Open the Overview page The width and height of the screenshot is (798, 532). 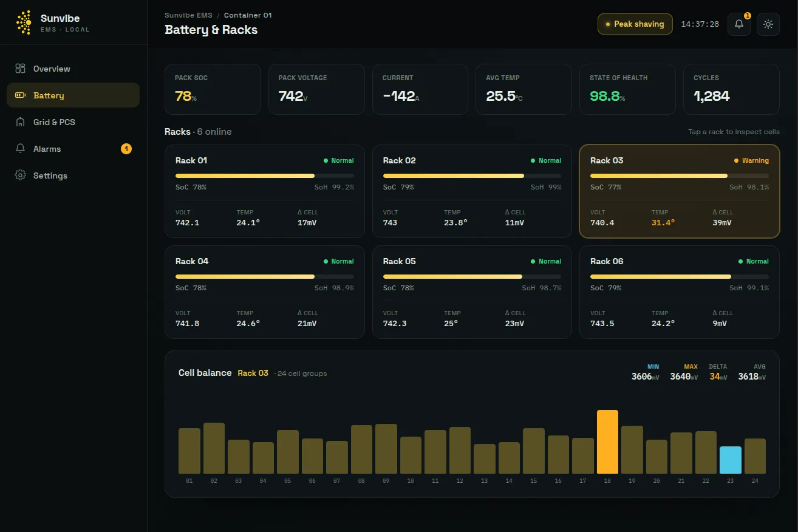(x=73, y=69)
